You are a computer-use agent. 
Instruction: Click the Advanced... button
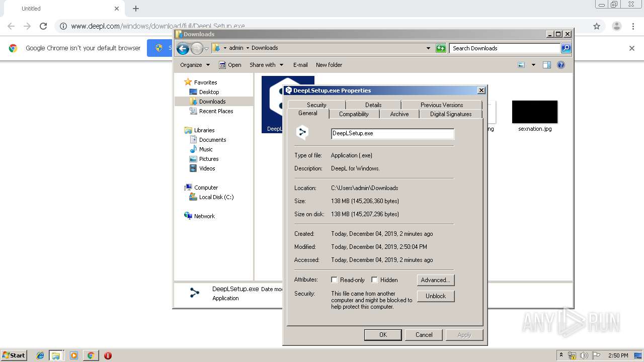click(436, 280)
